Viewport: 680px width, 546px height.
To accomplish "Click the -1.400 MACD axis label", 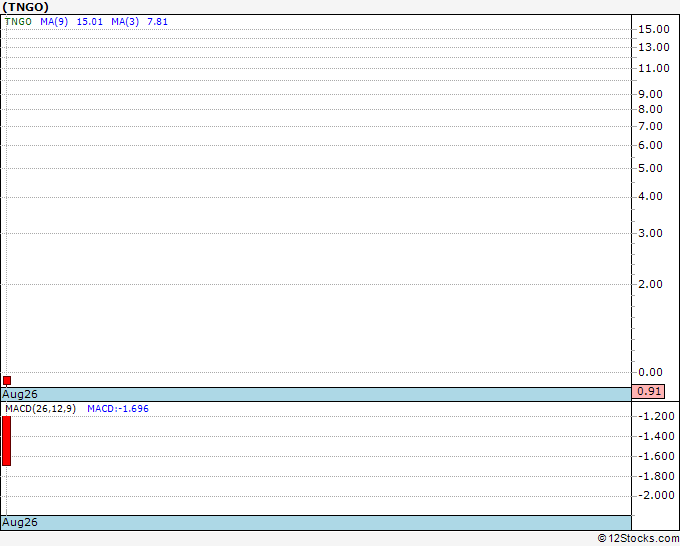I will click(657, 436).
